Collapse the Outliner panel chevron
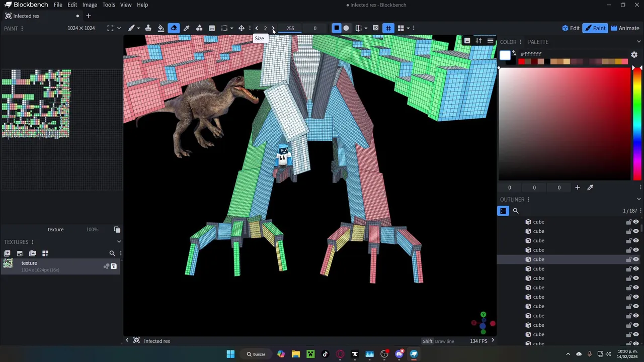Screen dimensions: 644x362 click(x=639, y=199)
